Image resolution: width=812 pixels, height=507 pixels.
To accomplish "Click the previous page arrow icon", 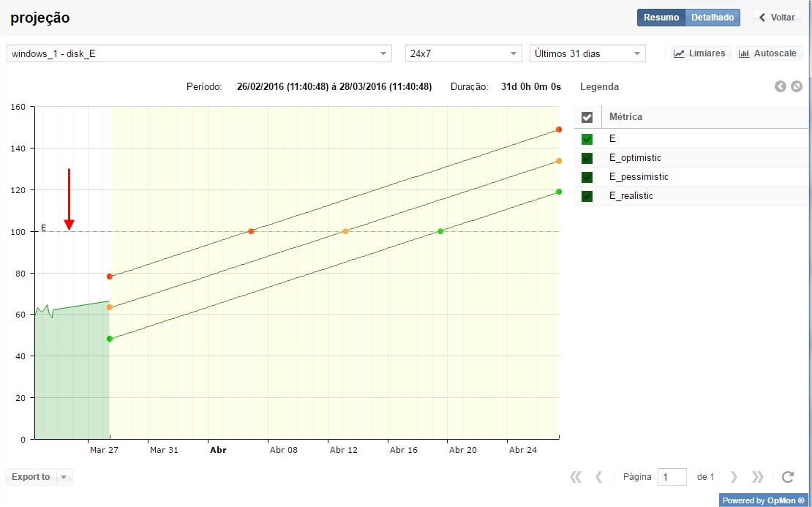I will (x=599, y=477).
